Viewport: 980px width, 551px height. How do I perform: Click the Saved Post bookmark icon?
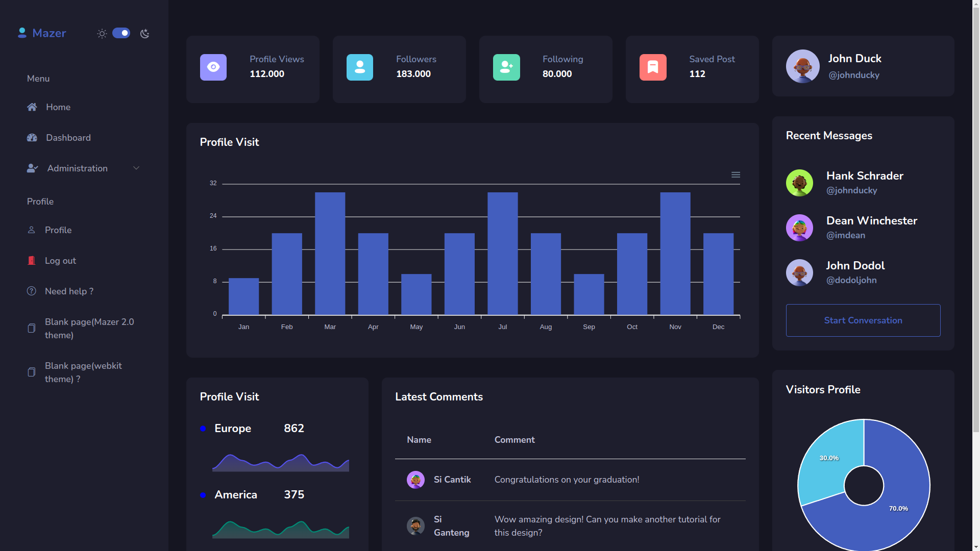[x=653, y=67]
